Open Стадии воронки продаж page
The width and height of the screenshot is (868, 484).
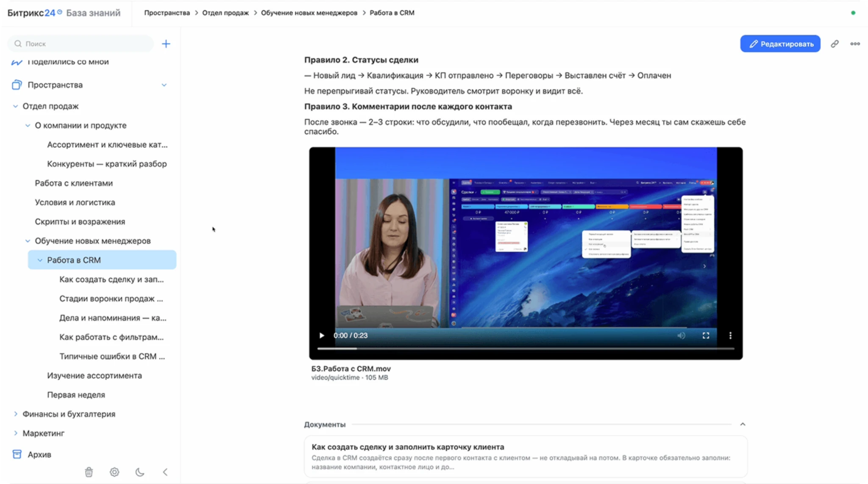(111, 299)
